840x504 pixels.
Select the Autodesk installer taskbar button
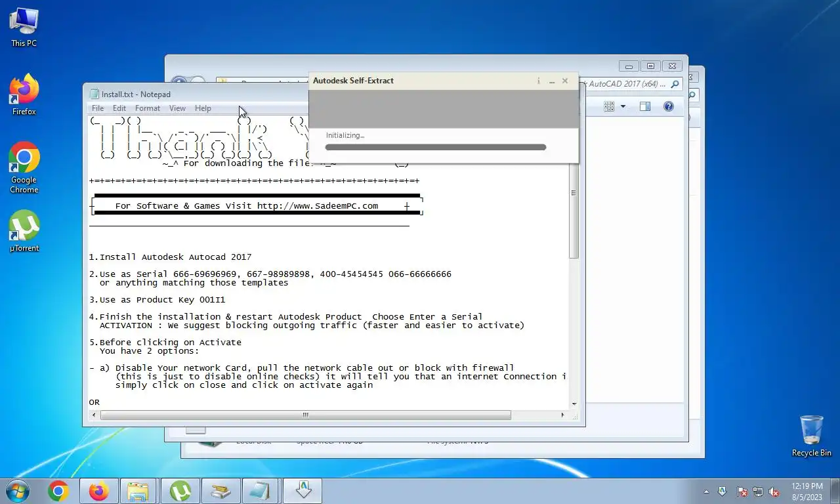[x=303, y=491]
